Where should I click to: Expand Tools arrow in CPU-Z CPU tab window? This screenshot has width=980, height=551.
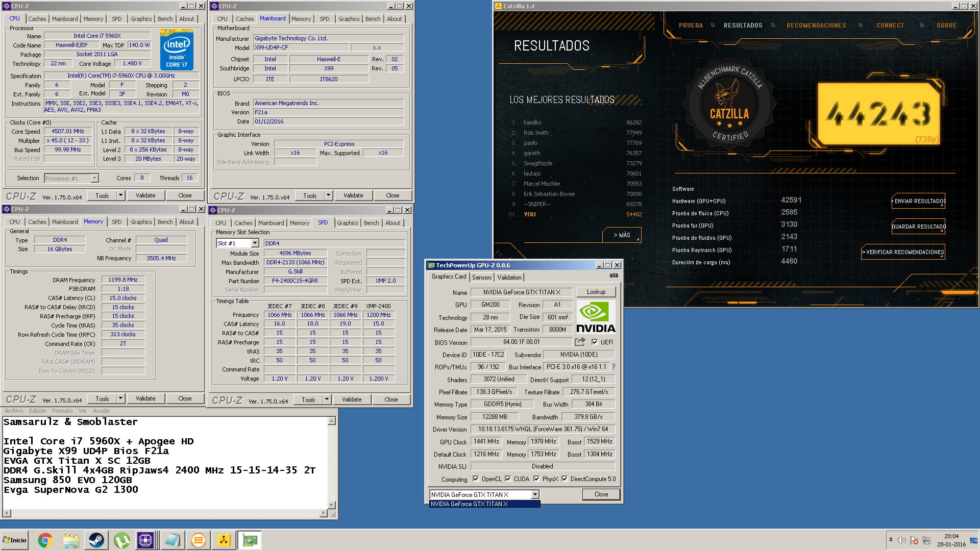click(x=120, y=195)
